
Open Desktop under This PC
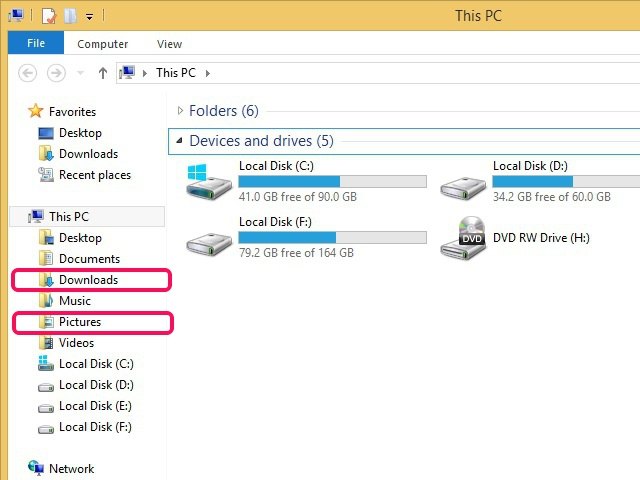pos(80,238)
